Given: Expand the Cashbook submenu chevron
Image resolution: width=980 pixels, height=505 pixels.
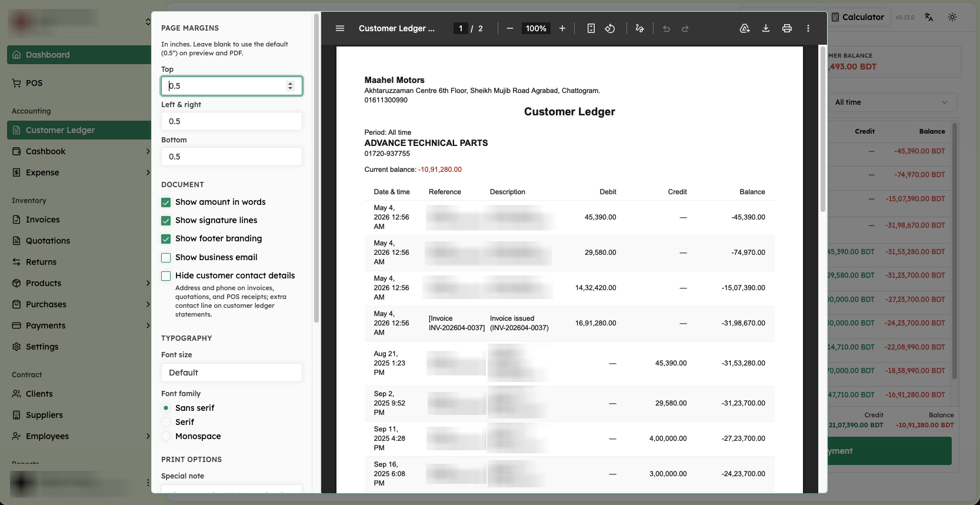Looking at the screenshot, I should (148, 151).
